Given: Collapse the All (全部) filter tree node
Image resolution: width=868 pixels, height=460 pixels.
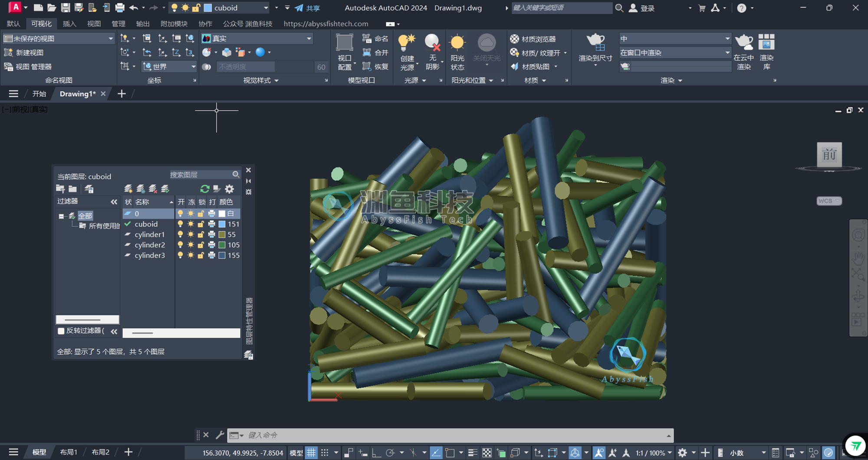Looking at the screenshot, I should click(61, 216).
